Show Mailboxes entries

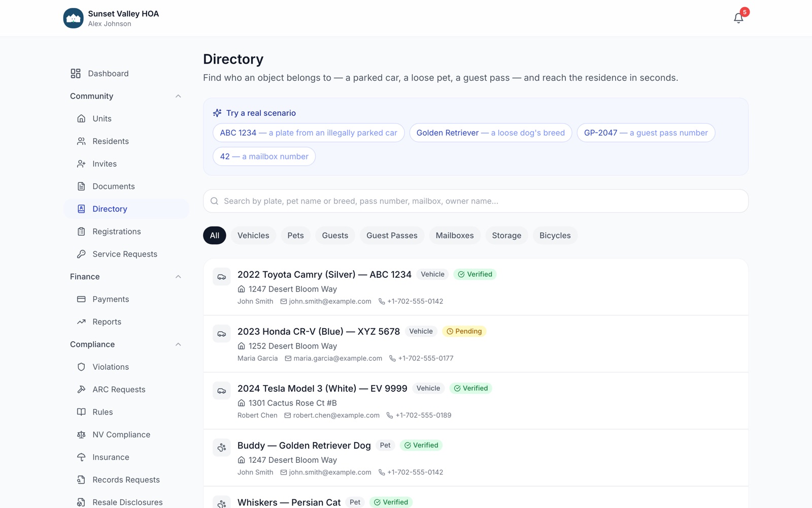[455, 235]
